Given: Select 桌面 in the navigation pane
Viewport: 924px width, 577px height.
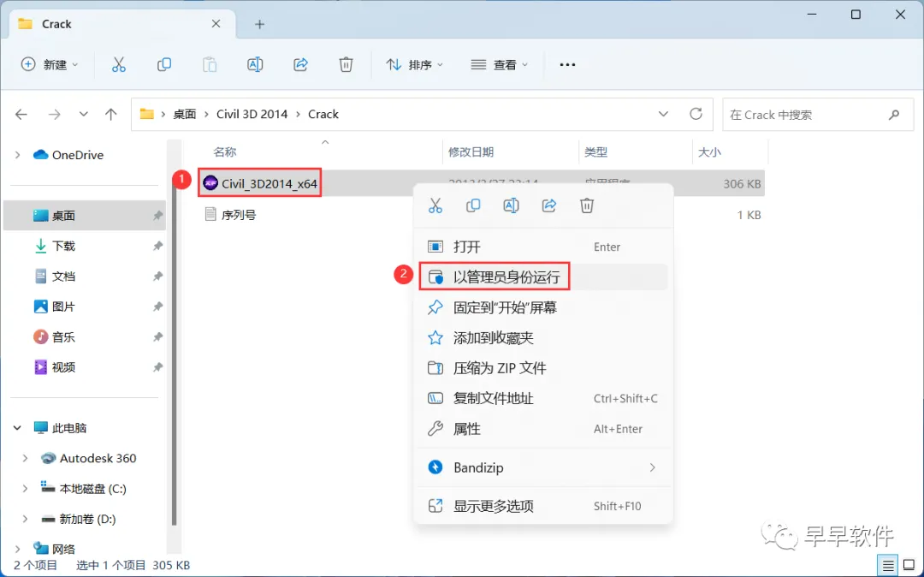Looking at the screenshot, I should tap(84, 216).
